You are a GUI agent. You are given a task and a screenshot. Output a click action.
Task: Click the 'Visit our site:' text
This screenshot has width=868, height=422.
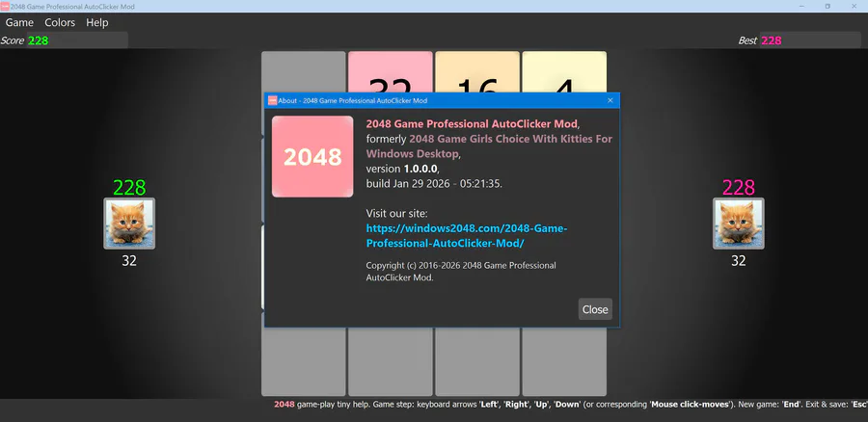pyautogui.click(x=397, y=214)
